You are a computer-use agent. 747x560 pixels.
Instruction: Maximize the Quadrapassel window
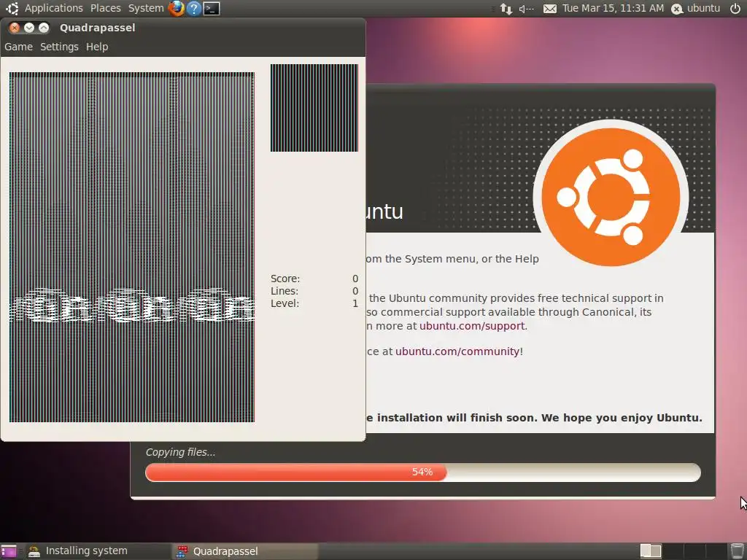click(43, 28)
